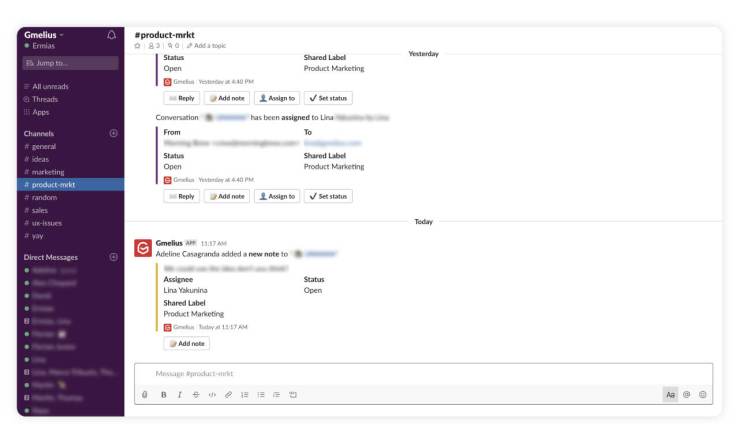Insert a code block in the composer
739x439 pixels.
tap(293, 395)
